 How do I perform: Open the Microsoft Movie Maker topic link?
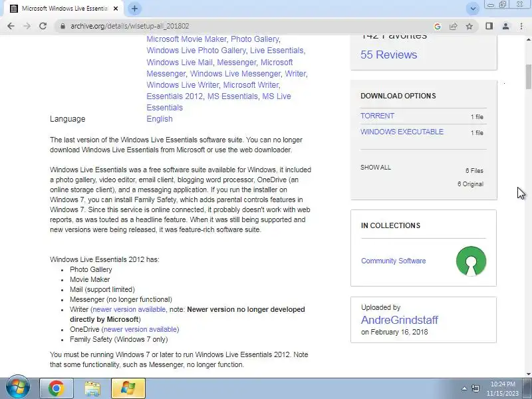pyautogui.click(x=186, y=39)
